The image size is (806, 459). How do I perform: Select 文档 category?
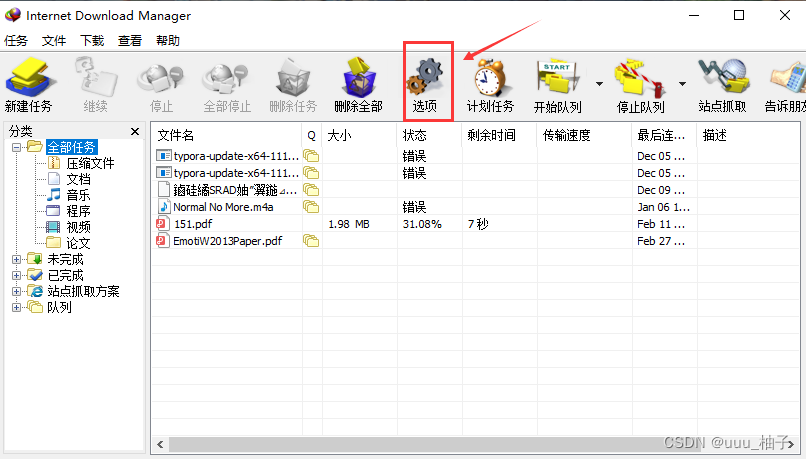[x=78, y=179]
